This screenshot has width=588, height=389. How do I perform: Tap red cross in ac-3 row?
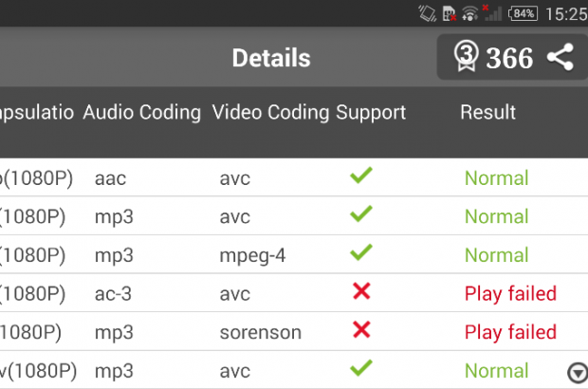click(360, 292)
